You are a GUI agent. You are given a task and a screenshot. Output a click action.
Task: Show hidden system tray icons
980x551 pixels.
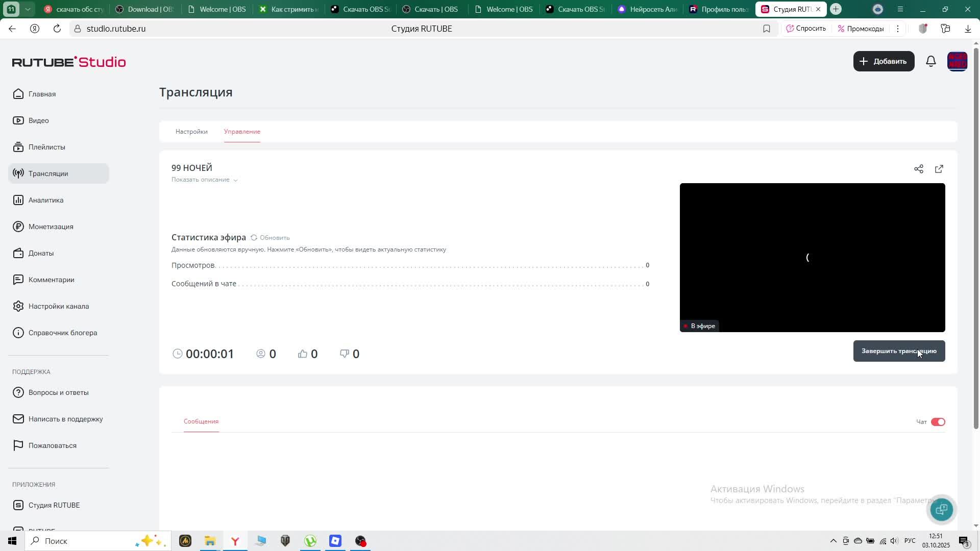point(833,541)
